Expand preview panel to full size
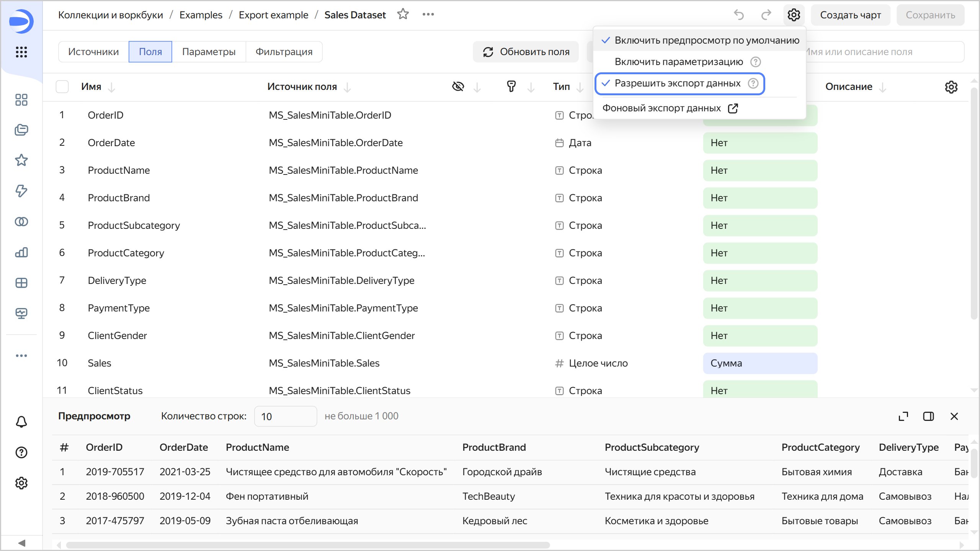 (x=903, y=416)
